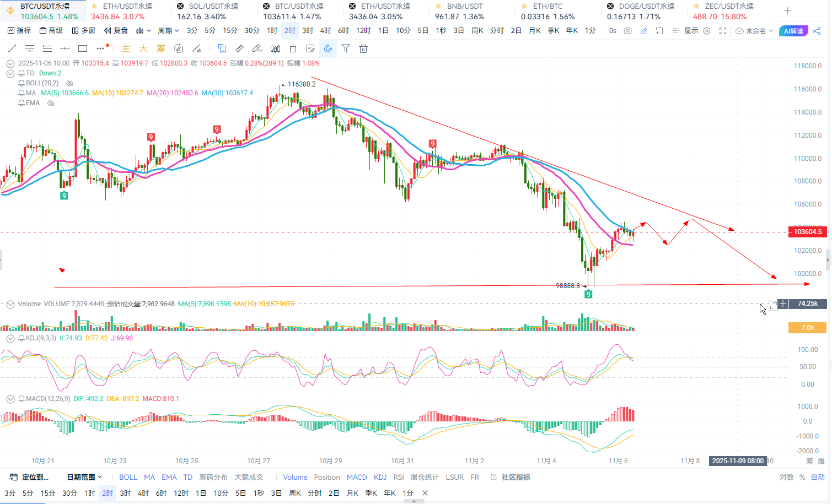Expand the candlestick chart type dropdown
The image size is (832, 504).
(143, 31)
